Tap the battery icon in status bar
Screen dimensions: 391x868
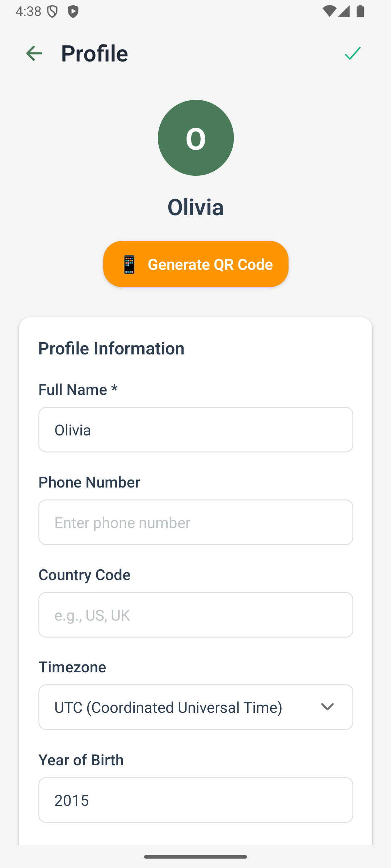(x=360, y=11)
